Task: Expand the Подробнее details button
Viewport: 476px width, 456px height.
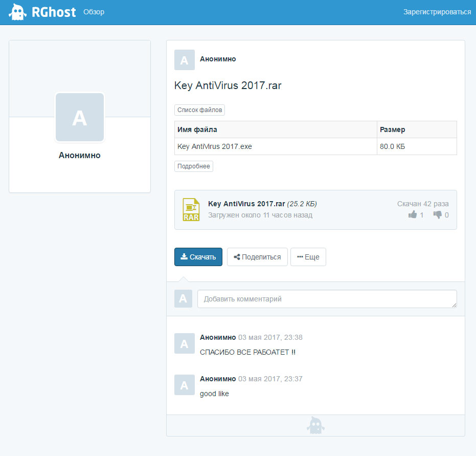Action: (194, 166)
